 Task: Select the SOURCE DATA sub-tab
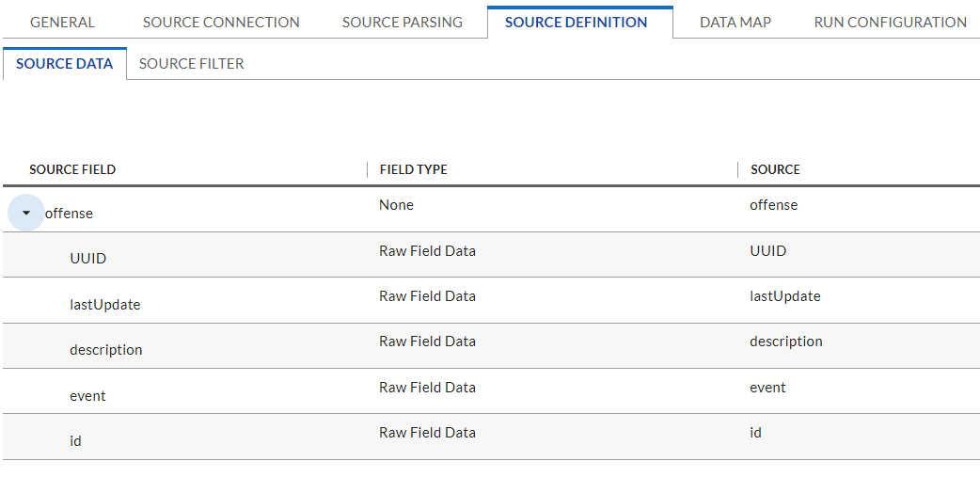64,64
